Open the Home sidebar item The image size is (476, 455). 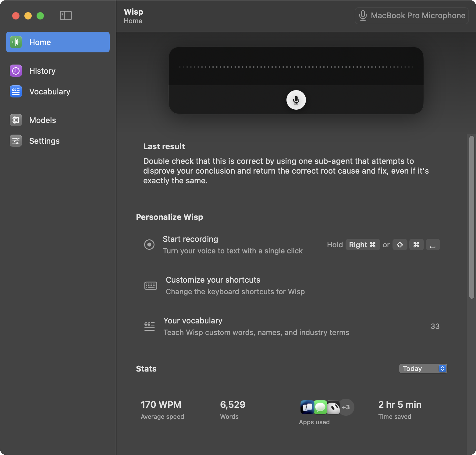[x=58, y=42]
